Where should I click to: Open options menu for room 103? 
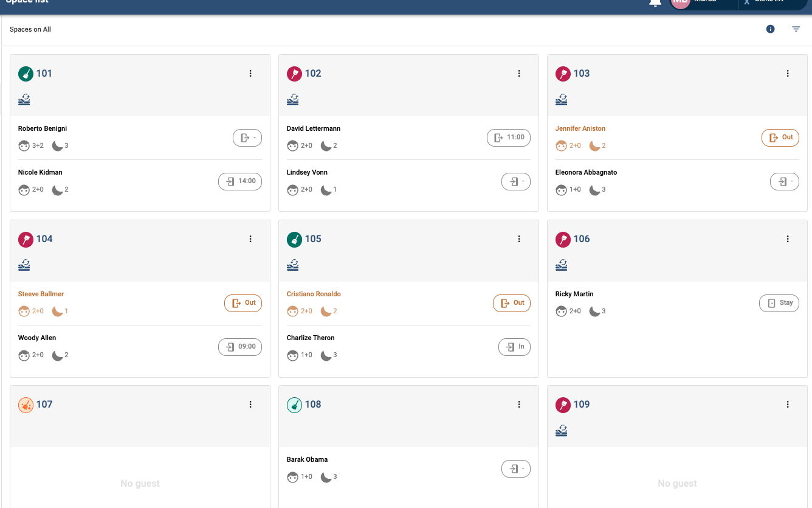[x=788, y=74]
